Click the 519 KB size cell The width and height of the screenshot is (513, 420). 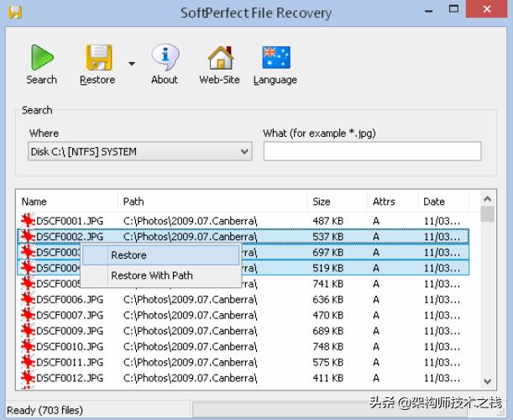tap(327, 269)
